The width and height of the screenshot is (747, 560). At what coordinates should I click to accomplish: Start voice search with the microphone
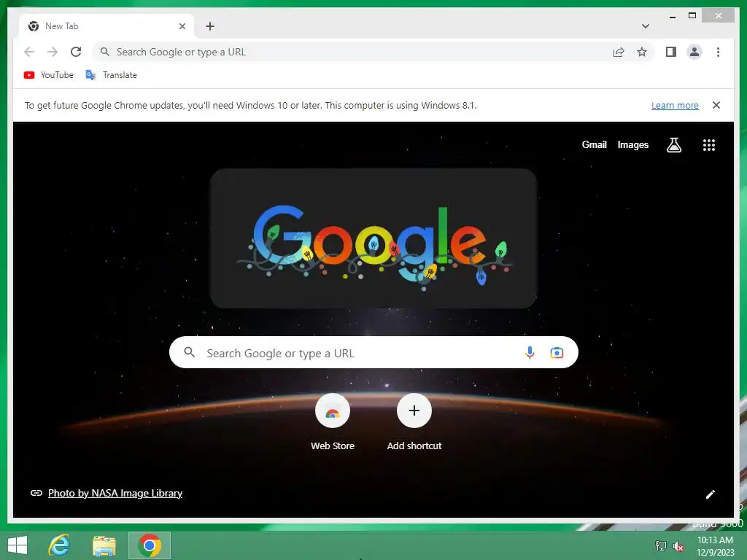pyautogui.click(x=530, y=352)
